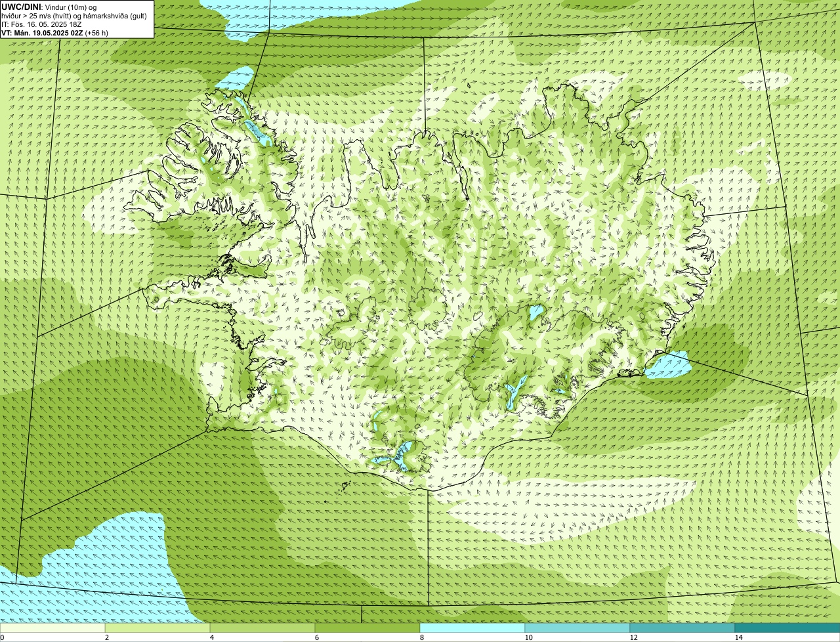This screenshot has width=840, height=642.
Task: Click the dark teal above-14 legend swatch
Action: [787, 628]
